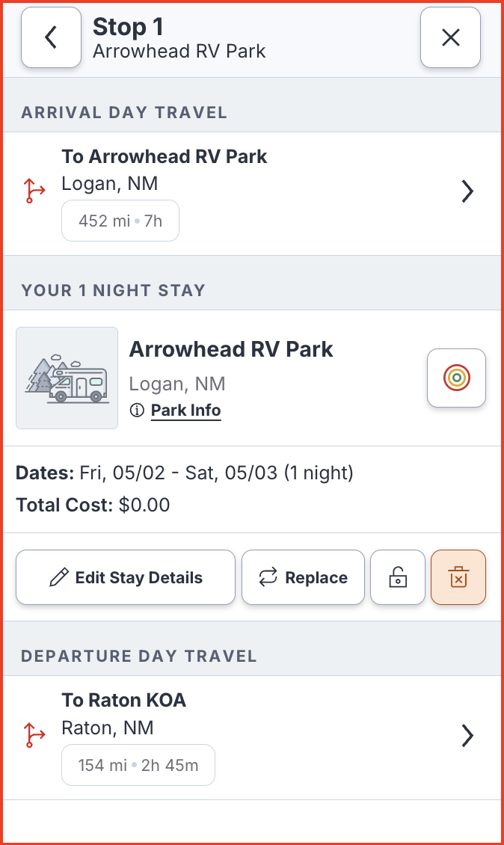Open the Park Info link
The width and height of the screenshot is (504, 845).
tap(185, 411)
